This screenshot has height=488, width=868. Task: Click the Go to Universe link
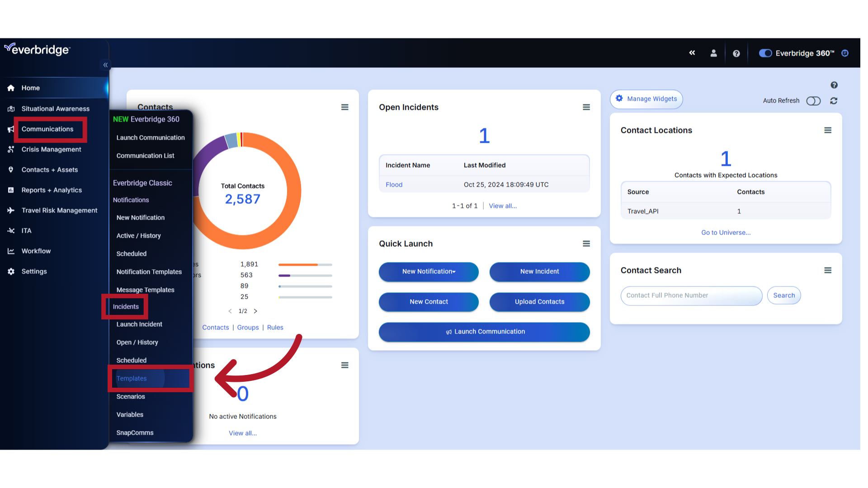[x=726, y=233]
